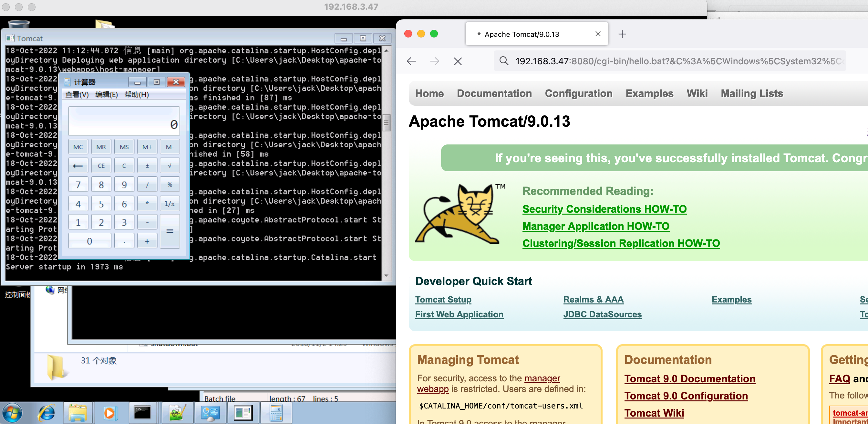Go back in the browser

[x=411, y=61]
